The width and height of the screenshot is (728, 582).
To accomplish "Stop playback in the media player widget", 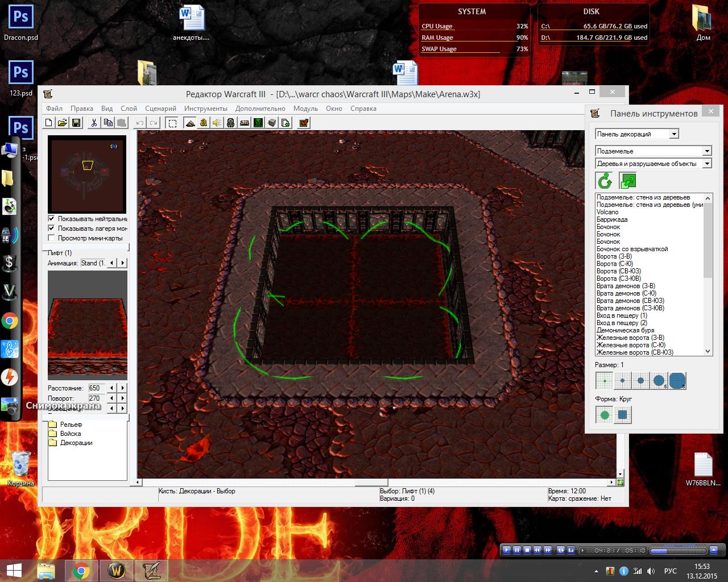I will [x=527, y=550].
